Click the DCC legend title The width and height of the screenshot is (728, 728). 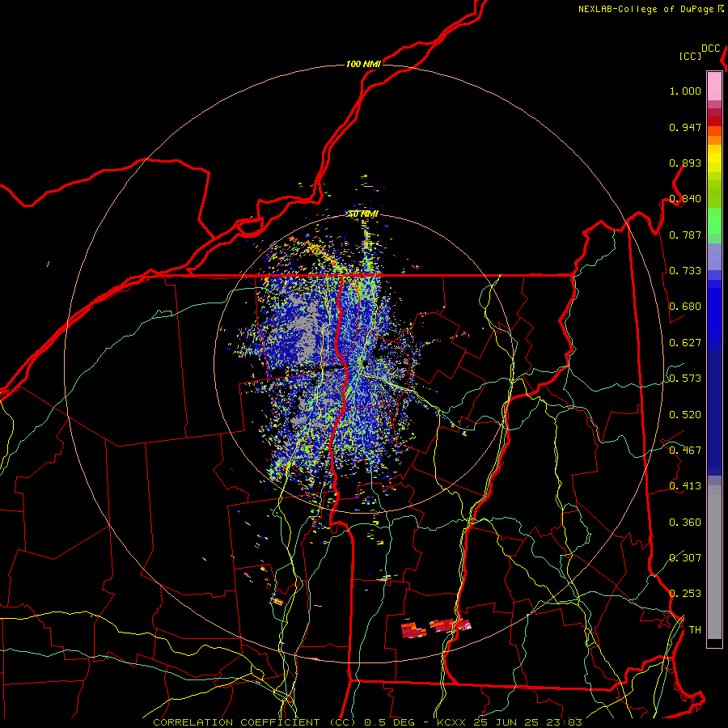(x=710, y=49)
